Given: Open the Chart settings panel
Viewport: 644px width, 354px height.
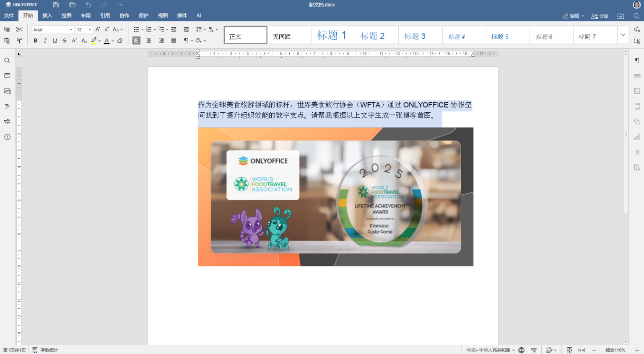Looking at the screenshot, I should pyautogui.click(x=637, y=137).
